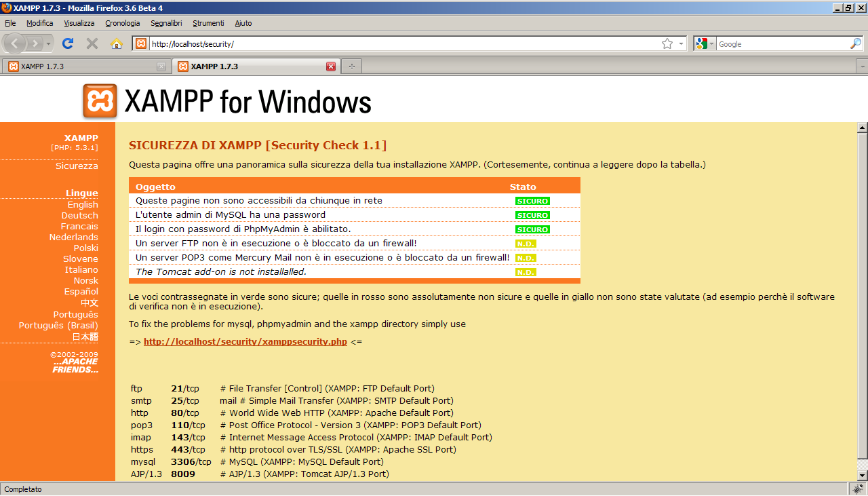Switch language to Português

coord(76,315)
